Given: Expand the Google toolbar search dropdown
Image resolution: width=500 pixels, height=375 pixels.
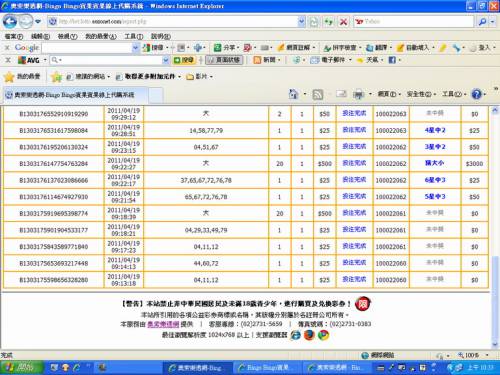Looking at the screenshot, I should coord(135,48).
